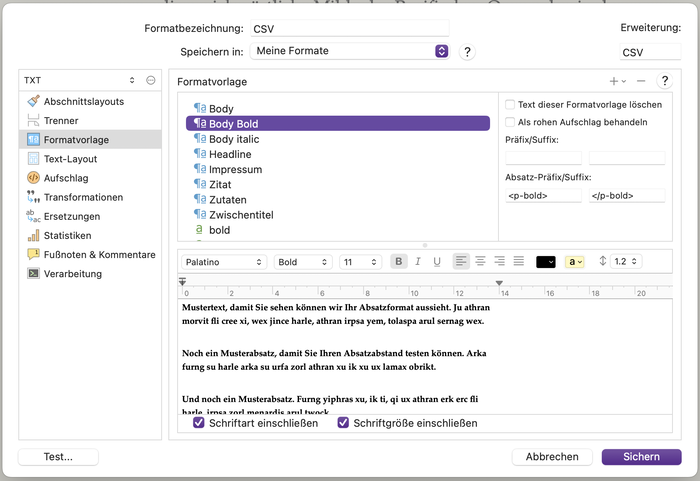Click the Test... button

[58, 457]
